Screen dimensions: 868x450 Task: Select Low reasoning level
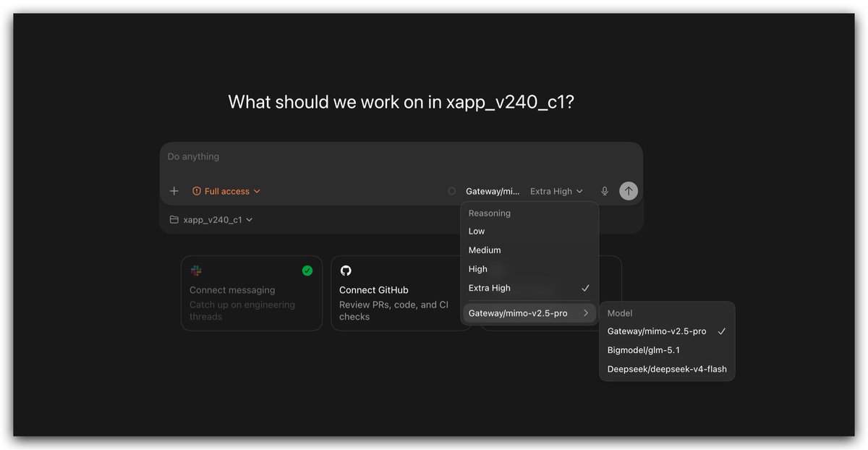529,232
